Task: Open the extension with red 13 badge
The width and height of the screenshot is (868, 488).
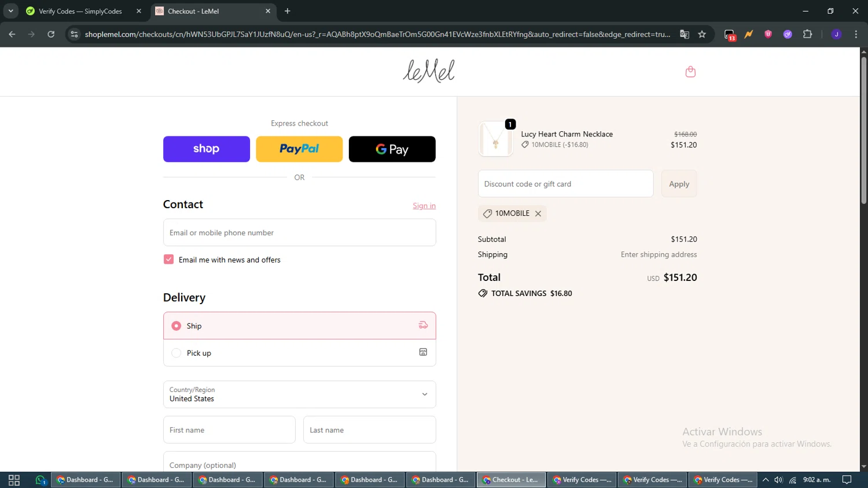Action: coord(730,35)
